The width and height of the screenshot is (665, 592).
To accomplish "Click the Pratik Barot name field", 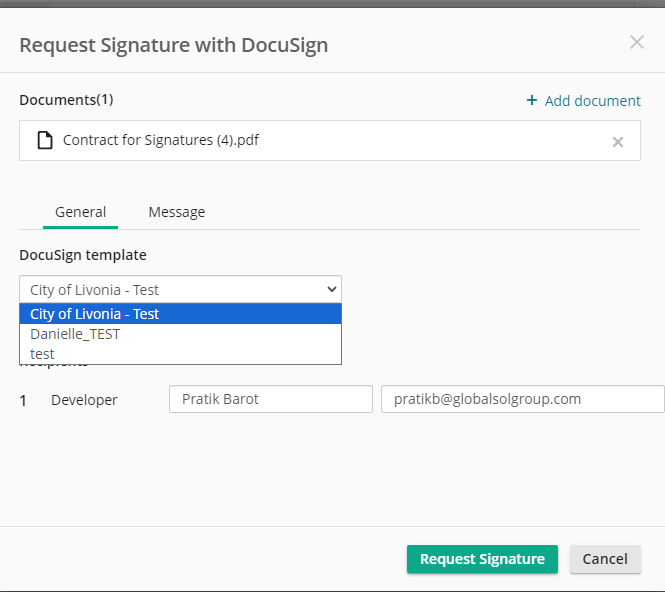I will point(270,399).
